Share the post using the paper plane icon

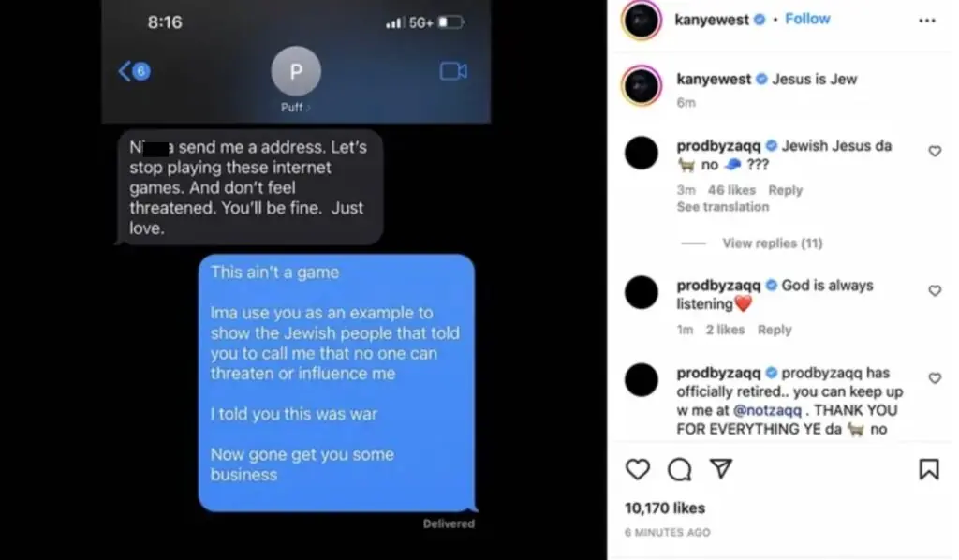721,469
